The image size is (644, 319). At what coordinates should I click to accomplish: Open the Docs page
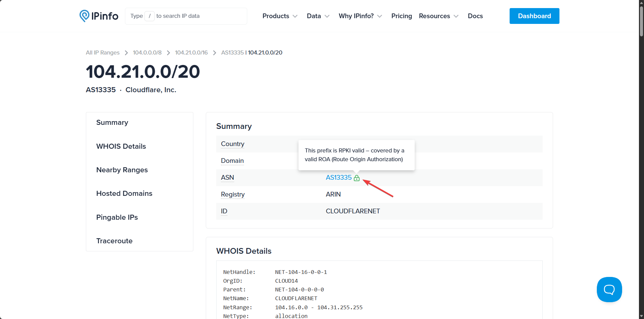click(475, 16)
